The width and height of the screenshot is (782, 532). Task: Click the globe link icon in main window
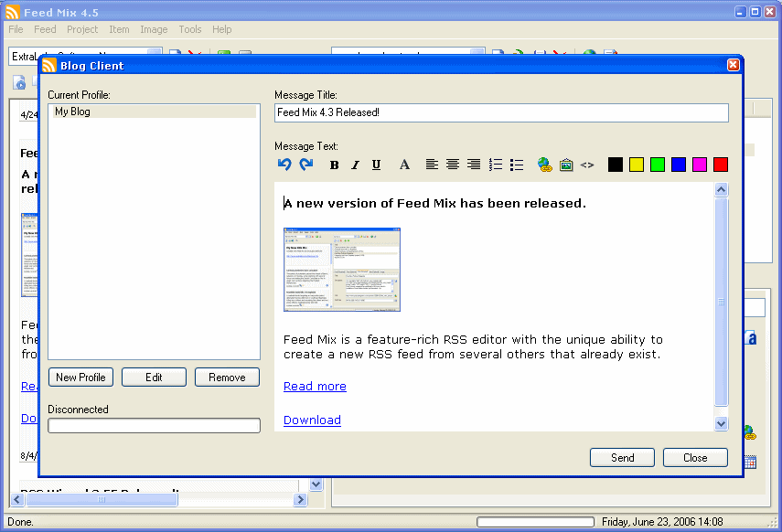coord(750,432)
